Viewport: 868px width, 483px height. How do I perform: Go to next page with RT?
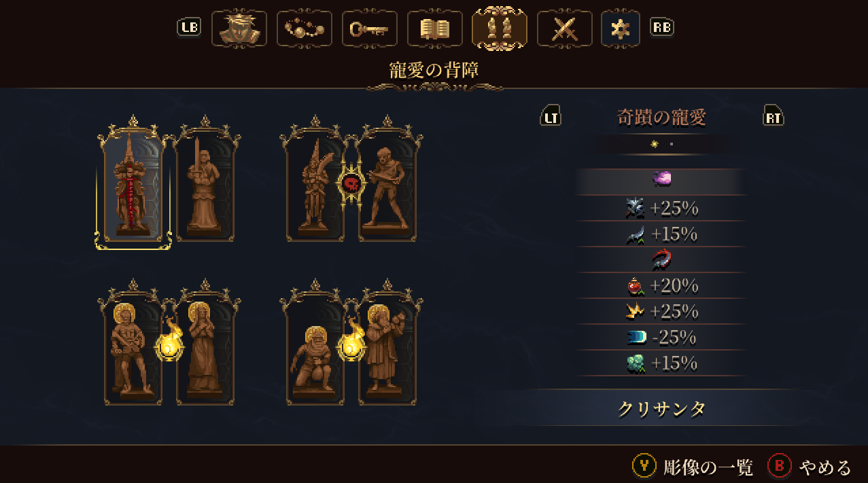pyautogui.click(x=774, y=115)
